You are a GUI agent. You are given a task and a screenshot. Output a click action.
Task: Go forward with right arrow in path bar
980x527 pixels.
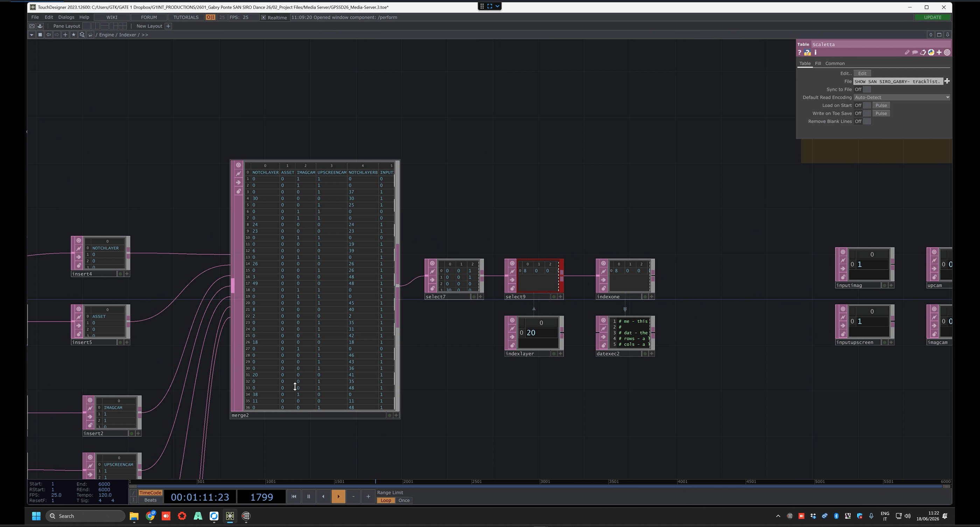pos(57,35)
